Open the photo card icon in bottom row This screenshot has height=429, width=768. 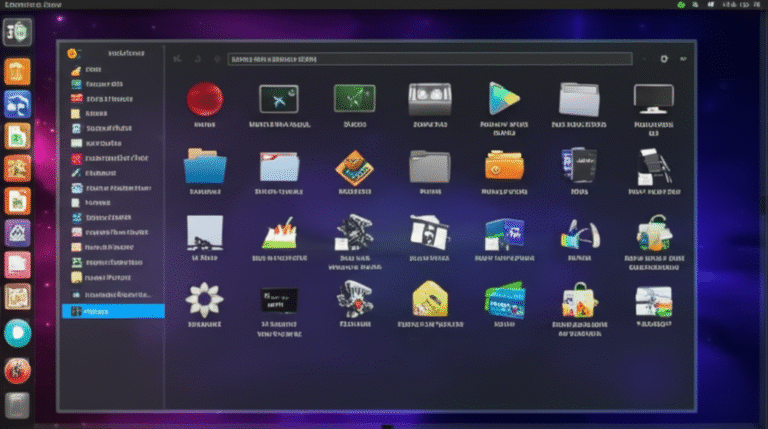(654, 302)
